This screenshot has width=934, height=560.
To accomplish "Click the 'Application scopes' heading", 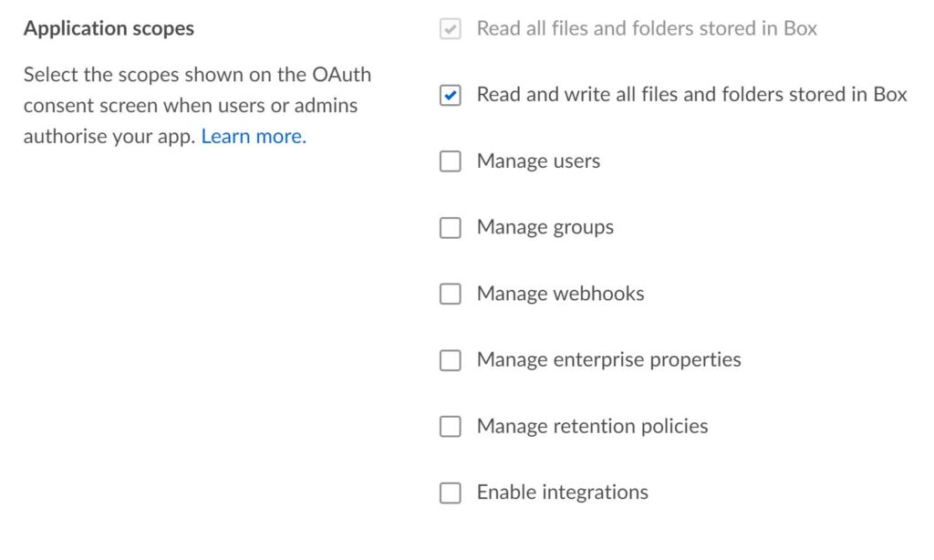I will point(109,28).
